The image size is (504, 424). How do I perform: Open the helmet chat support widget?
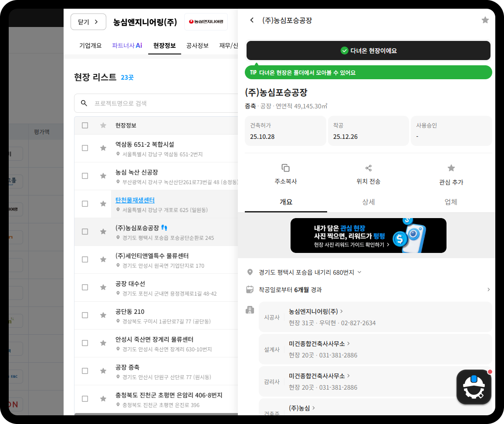click(x=474, y=387)
